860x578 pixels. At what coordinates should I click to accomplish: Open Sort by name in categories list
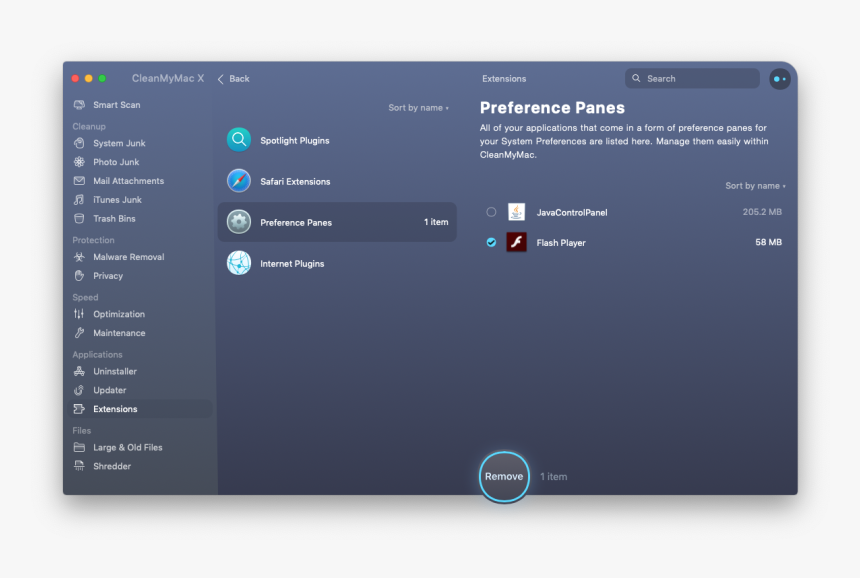pyautogui.click(x=418, y=107)
